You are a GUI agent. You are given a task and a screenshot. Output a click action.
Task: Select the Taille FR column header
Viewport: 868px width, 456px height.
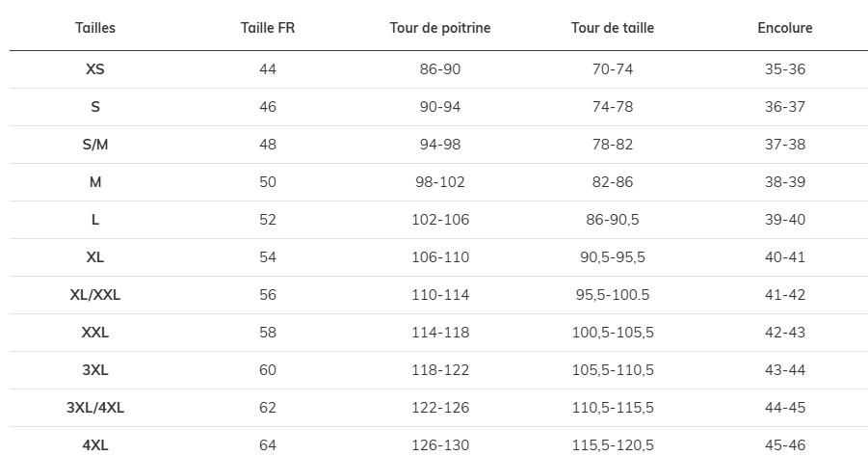pyautogui.click(x=268, y=28)
